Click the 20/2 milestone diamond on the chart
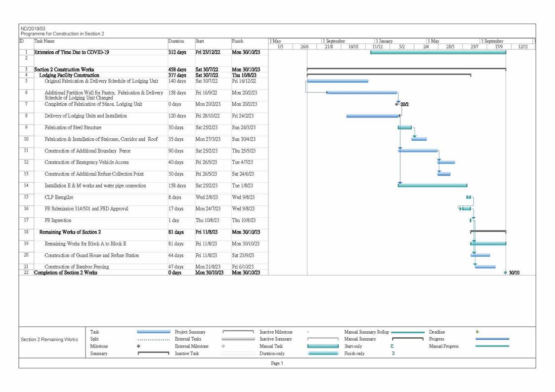555x392 pixels. click(397, 104)
